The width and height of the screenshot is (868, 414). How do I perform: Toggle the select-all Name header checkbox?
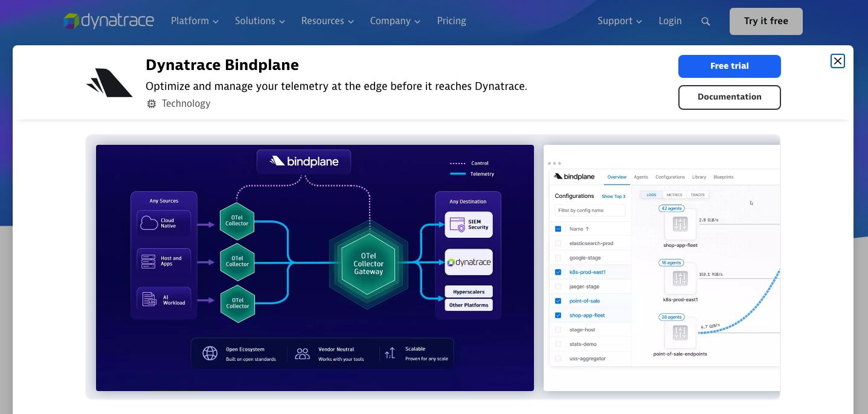558,229
